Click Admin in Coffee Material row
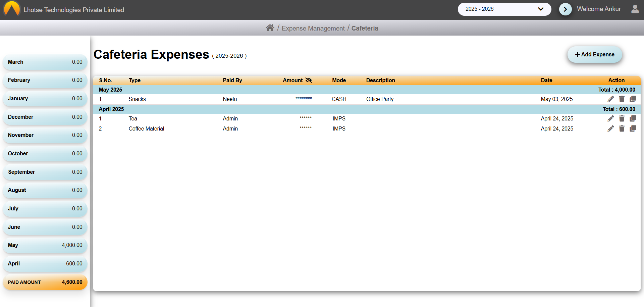This screenshot has height=307, width=644. pyautogui.click(x=230, y=129)
